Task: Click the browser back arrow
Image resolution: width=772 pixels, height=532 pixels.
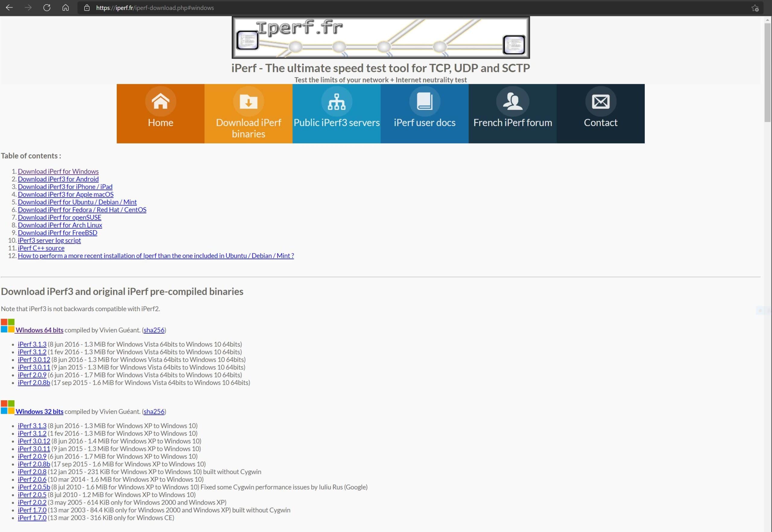Action: click(x=9, y=8)
